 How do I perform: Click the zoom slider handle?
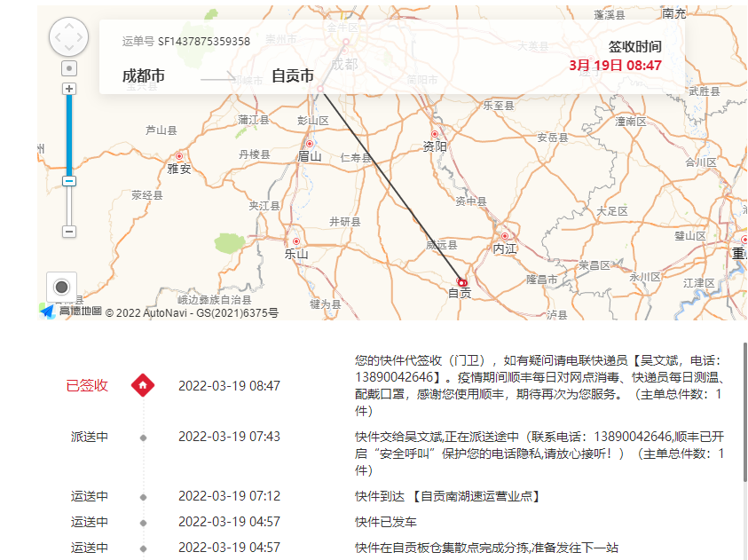pyautogui.click(x=69, y=181)
